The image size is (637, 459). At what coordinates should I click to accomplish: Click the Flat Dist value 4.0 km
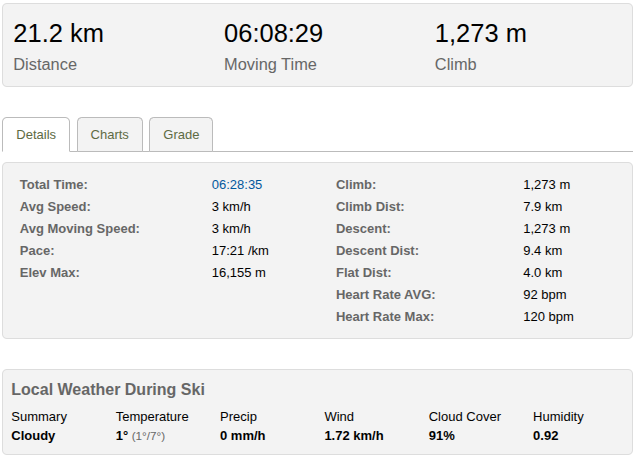[543, 273]
